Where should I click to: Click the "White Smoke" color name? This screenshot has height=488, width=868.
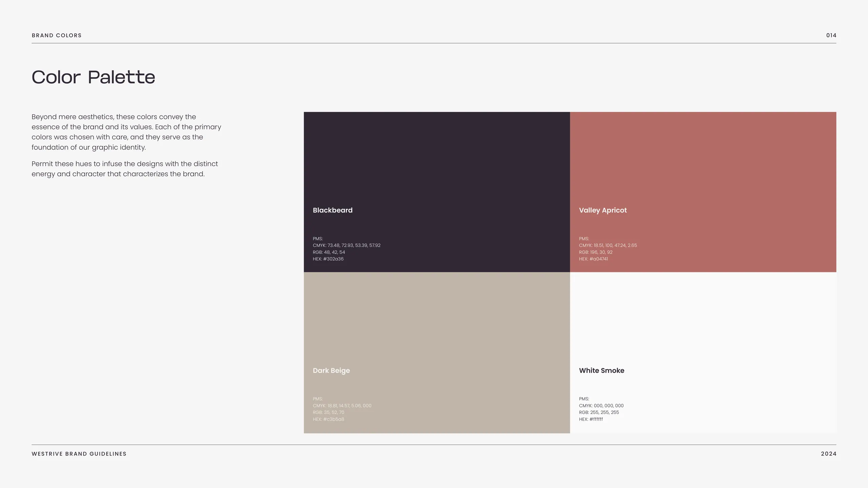601,370
